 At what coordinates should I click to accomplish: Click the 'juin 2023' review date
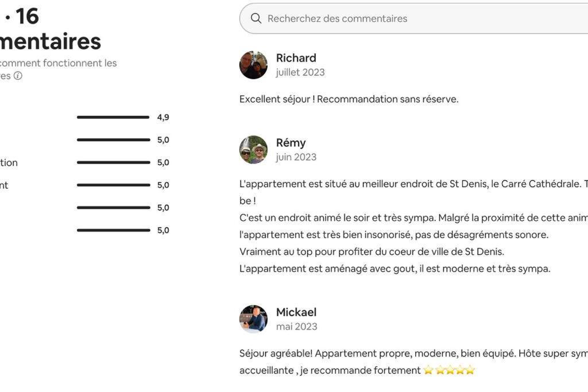click(x=296, y=157)
